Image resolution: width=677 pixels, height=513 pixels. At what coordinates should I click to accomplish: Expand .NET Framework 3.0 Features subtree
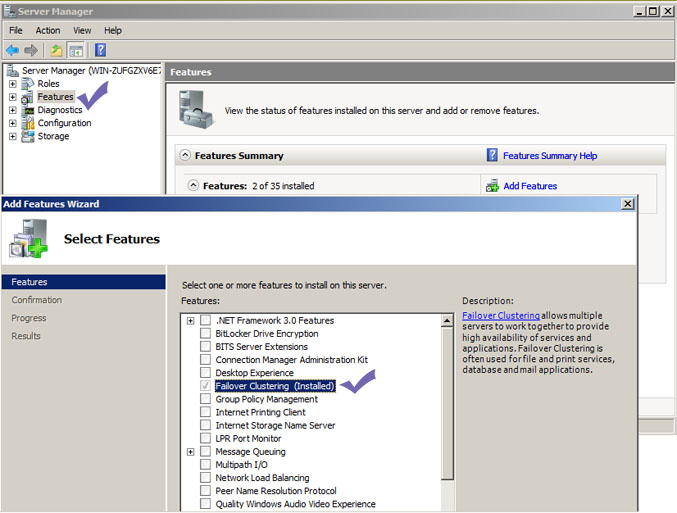click(x=190, y=321)
